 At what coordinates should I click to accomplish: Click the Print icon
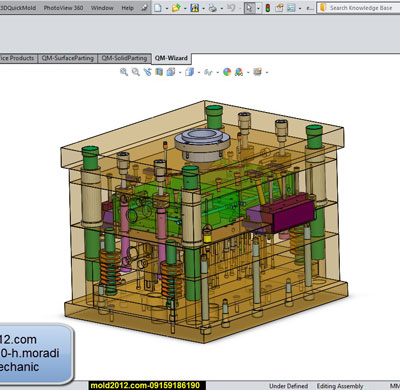212,8
